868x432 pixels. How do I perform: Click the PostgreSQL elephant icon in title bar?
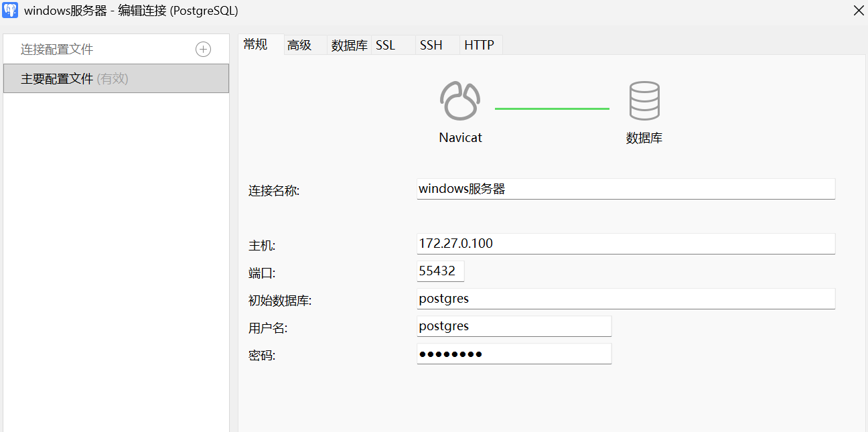pyautogui.click(x=10, y=11)
